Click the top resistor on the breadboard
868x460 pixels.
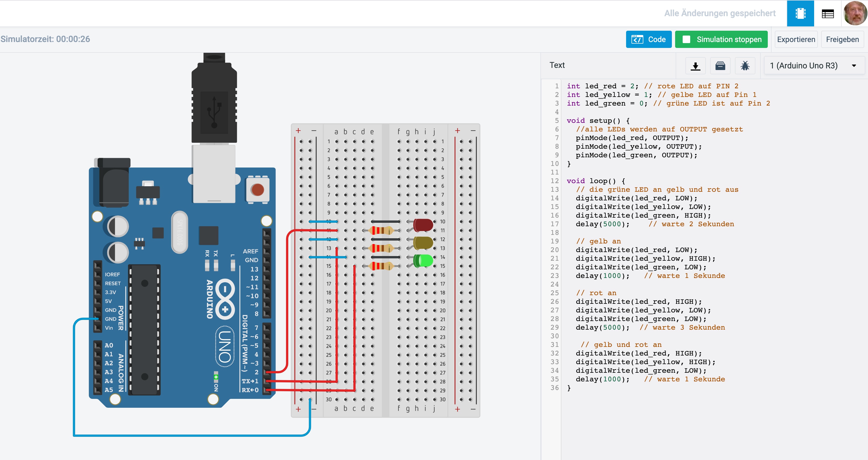click(x=381, y=231)
